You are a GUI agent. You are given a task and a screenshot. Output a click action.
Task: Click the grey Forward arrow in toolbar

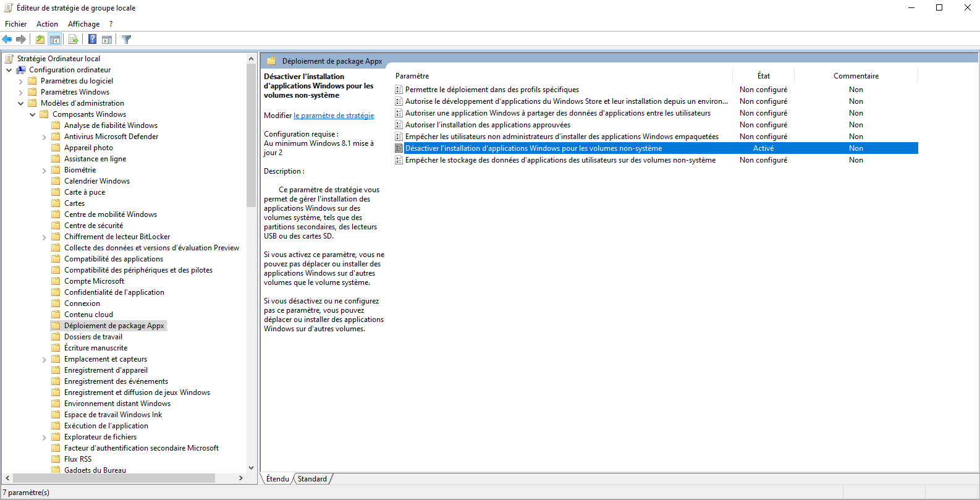tap(21, 40)
